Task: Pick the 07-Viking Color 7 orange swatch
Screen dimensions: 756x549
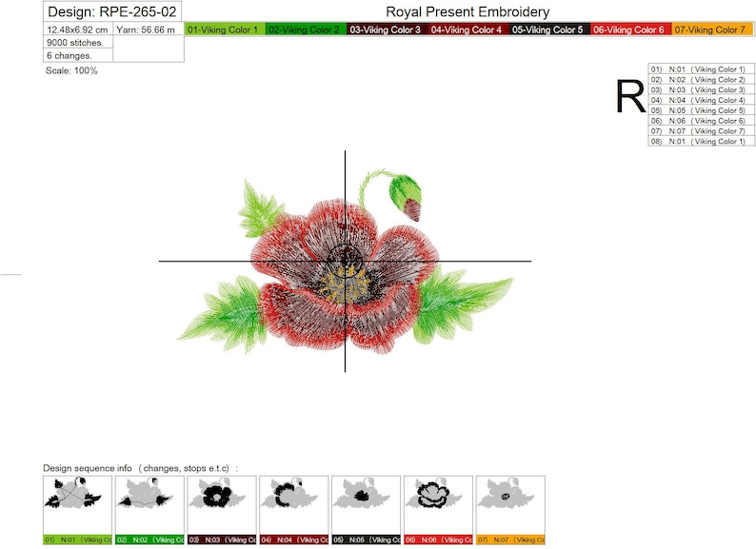Action: pos(712,29)
